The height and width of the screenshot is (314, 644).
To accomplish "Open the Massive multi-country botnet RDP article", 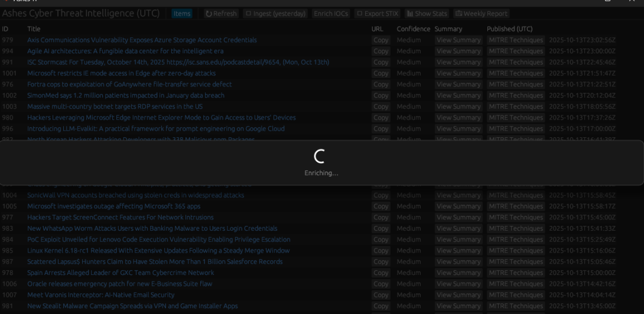I will pyautogui.click(x=115, y=106).
